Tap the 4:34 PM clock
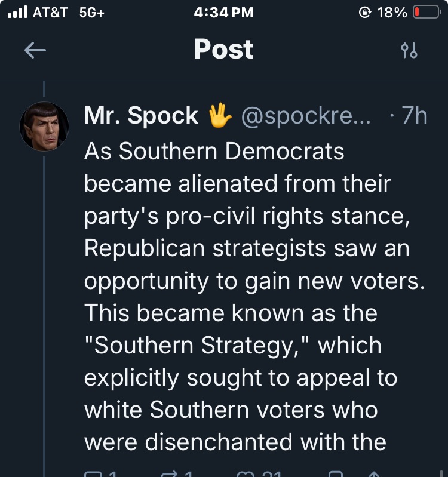This screenshot has height=477, width=448. pyautogui.click(x=223, y=13)
